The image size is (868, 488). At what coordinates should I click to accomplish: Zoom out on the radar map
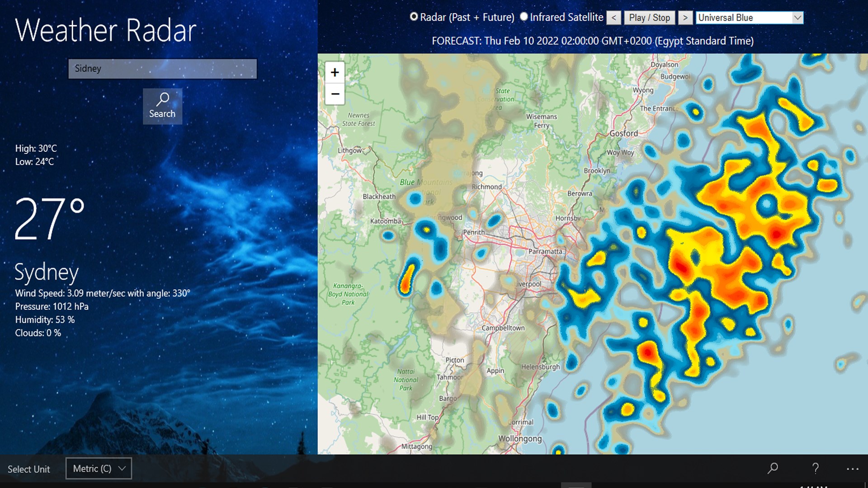point(335,94)
